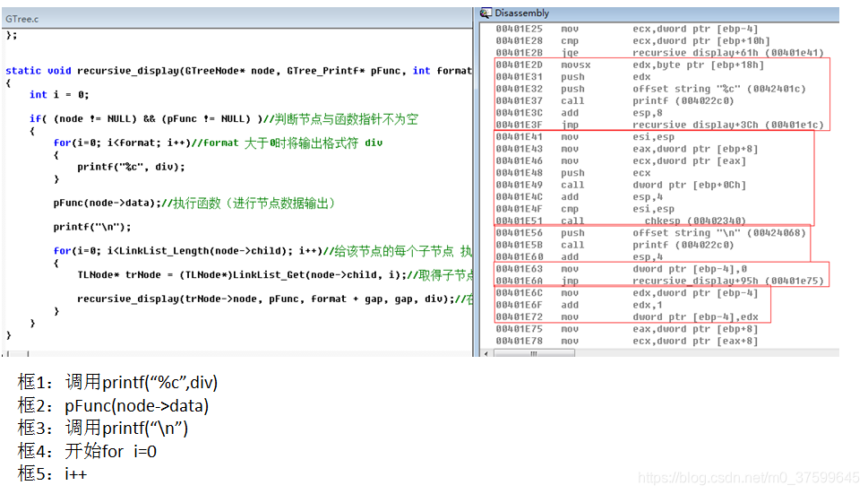Image resolution: width=868 pixels, height=494 pixels.
Task: Click the Disassembly scrollbar left arrow
Action: point(486,353)
